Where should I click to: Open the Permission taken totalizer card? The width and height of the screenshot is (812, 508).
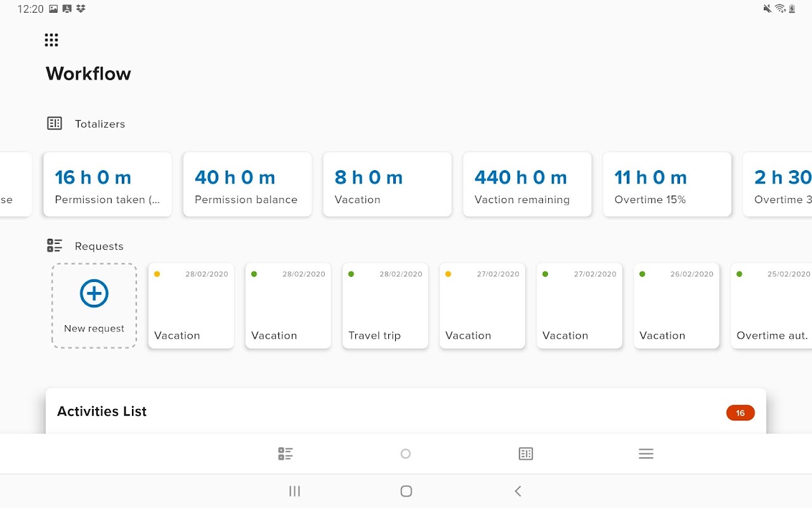(x=108, y=184)
